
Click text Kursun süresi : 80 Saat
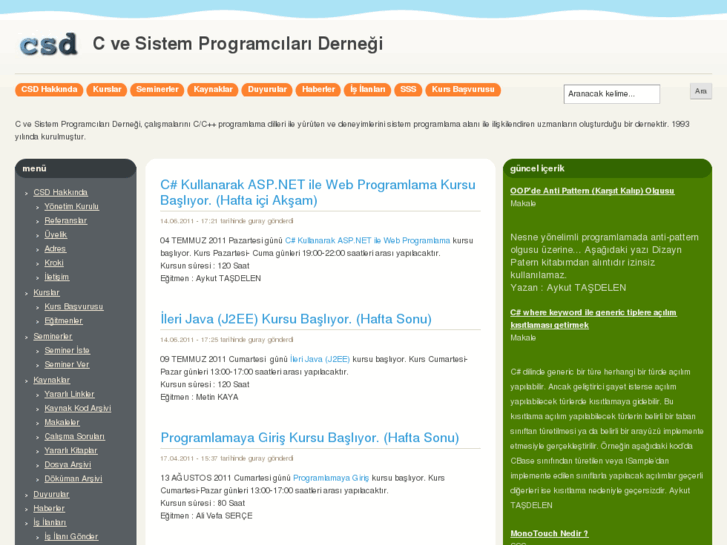pyautogui.click(x=203, y=503)
